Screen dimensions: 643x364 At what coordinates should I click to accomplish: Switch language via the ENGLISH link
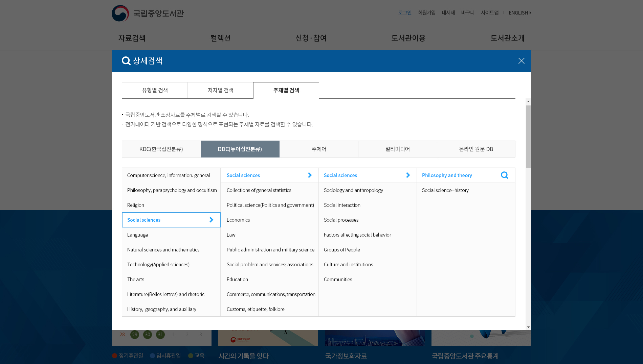point(519,13)
